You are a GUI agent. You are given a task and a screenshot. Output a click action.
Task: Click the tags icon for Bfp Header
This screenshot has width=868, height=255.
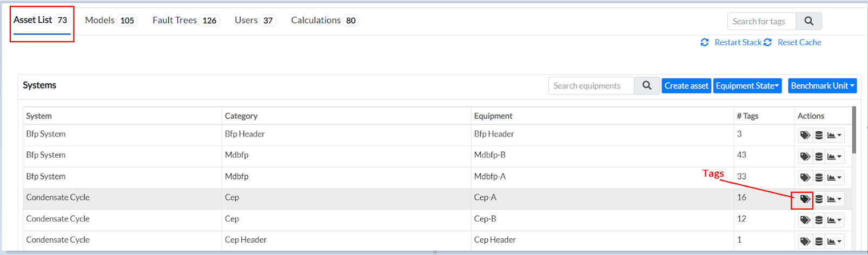(x=805, y=135)
